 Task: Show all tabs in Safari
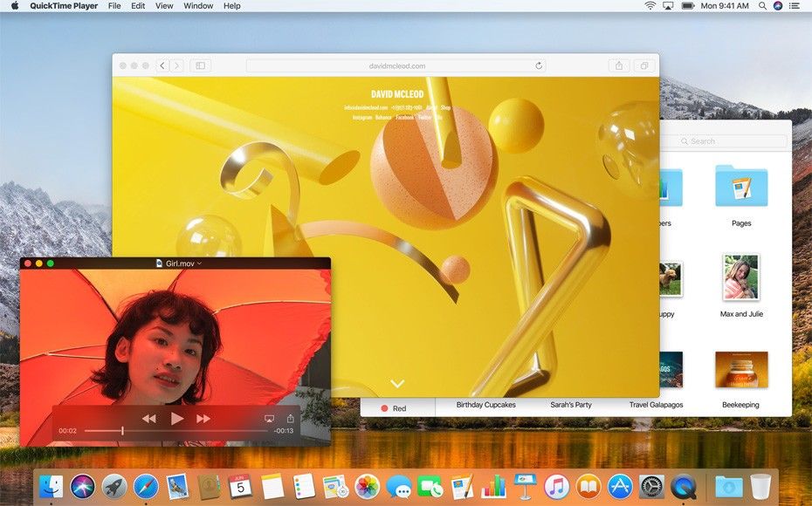coord(643,65)
